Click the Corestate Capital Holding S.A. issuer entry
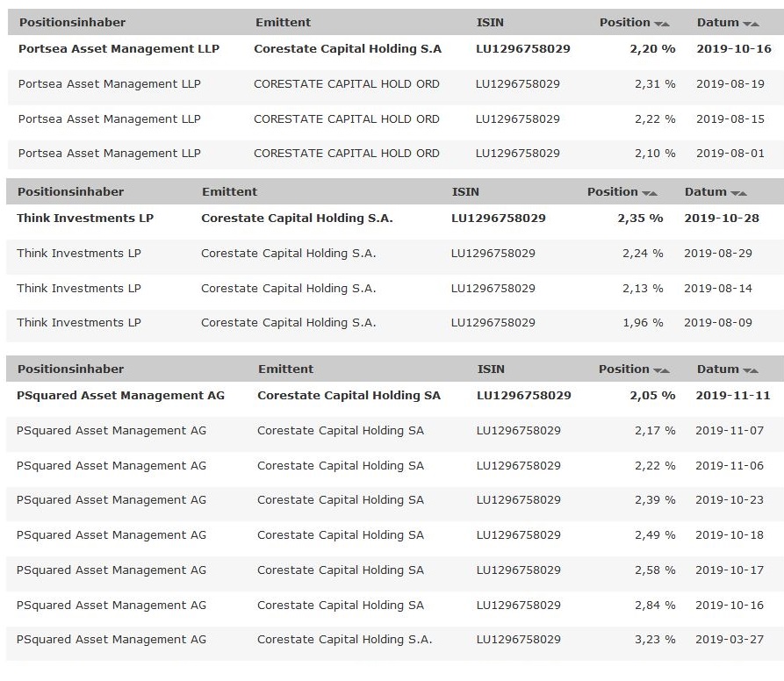The width and height of the screenshot is (784, 681). coord(281,218)
